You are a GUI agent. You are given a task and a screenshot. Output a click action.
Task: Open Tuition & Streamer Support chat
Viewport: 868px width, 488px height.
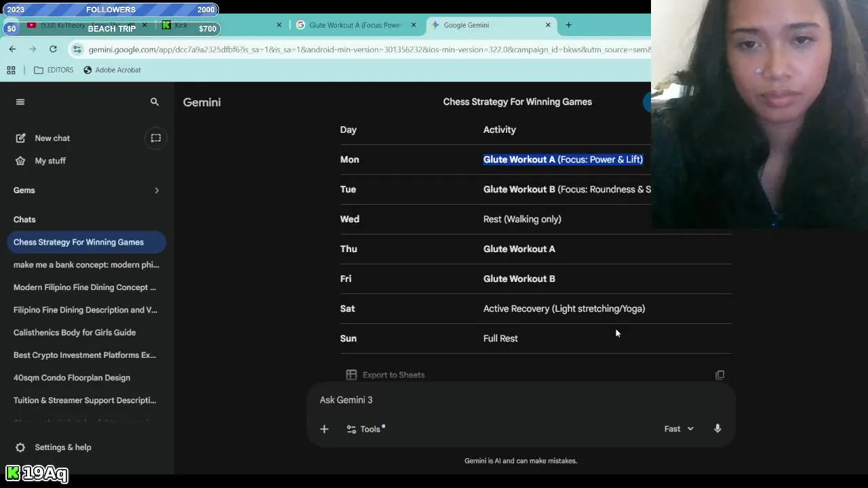pyautogui.click(x=87, y=400)
